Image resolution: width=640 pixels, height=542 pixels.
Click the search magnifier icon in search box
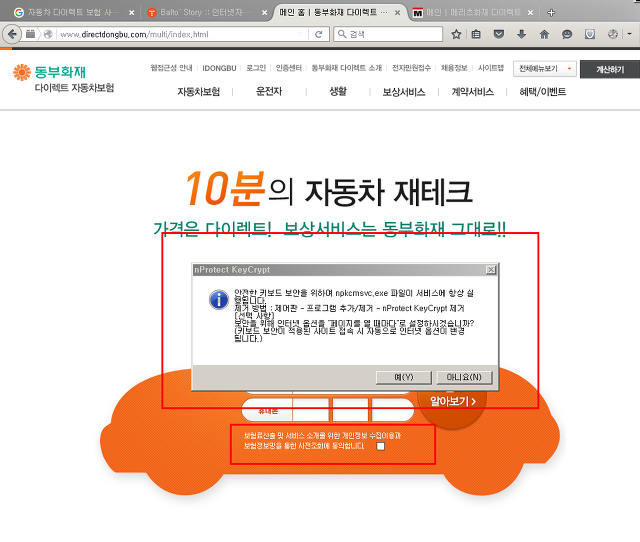pyautogui.click(x=342, y=34)
